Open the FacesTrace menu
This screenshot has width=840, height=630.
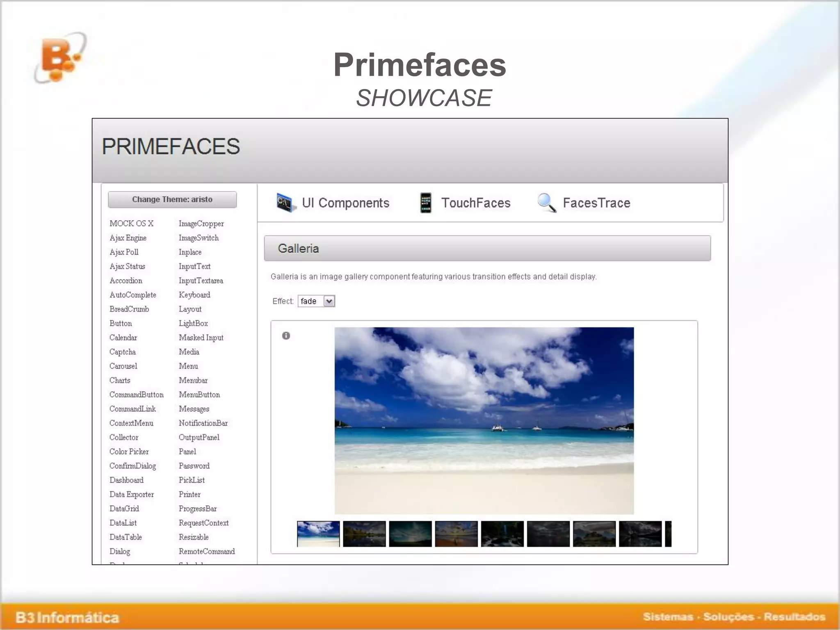[596, 203]
